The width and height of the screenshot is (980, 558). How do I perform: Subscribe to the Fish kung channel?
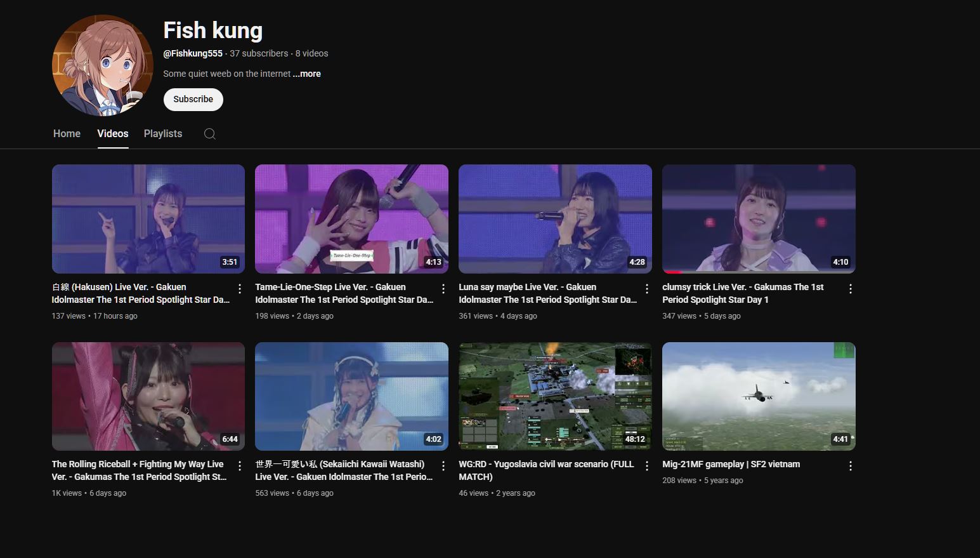pyautogui.click(x=193, y=99)
